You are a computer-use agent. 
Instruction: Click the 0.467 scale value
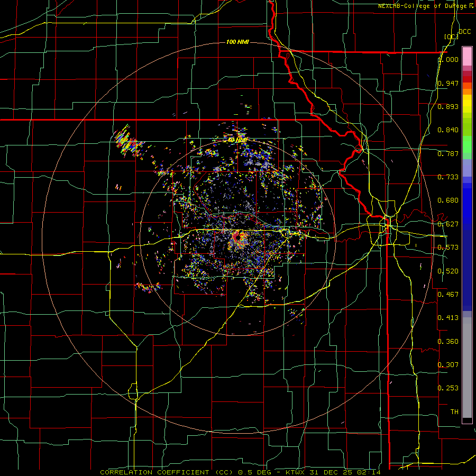click(x=448, y=295)
